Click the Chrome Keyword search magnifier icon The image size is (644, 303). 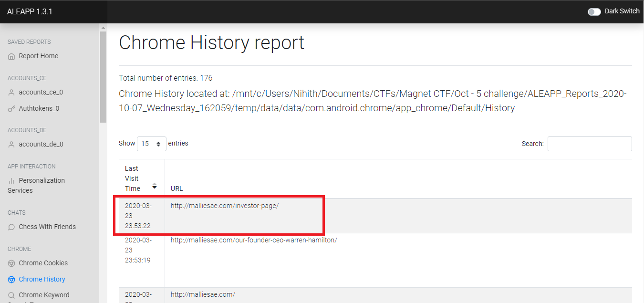[x=11, y=295]
